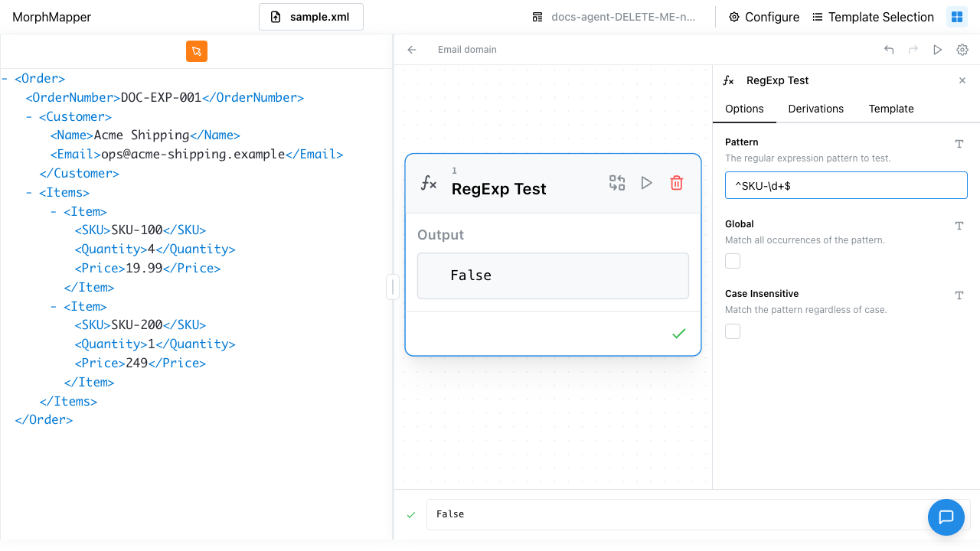Open the blue chat bubble button

(946, 517)
